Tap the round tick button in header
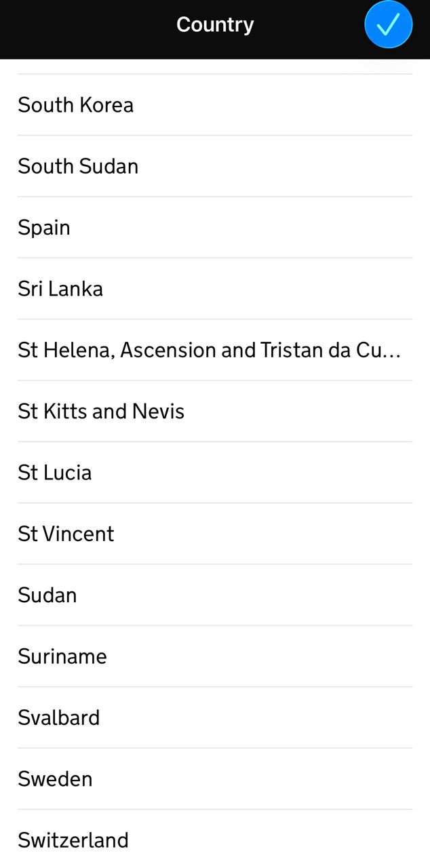This screenshot has height=868, width=430. pos(388,25)
